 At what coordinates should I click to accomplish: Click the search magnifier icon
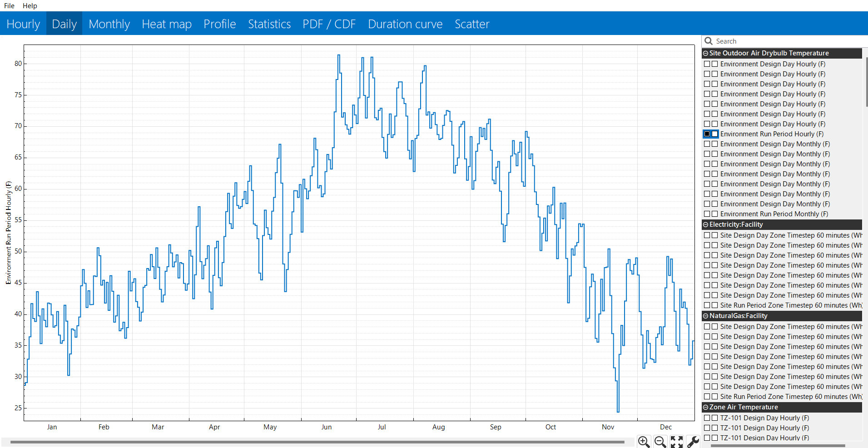click(x=708, y=41)
